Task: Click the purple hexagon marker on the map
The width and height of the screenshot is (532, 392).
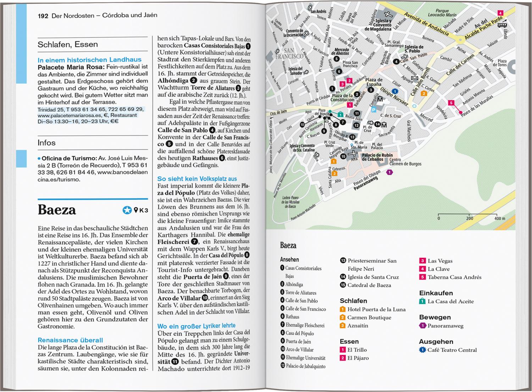Action: [x=389, y=172]
